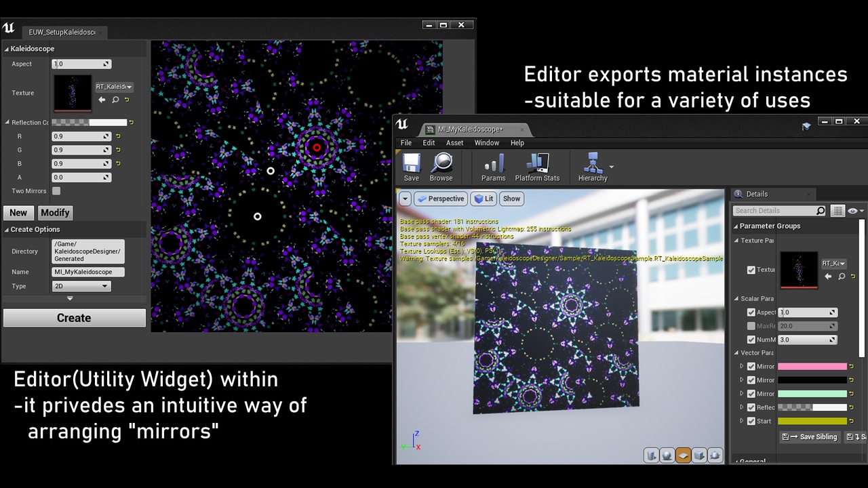
Task: Enable the MaxRe parameter checkbox
Action: [751, 326]
